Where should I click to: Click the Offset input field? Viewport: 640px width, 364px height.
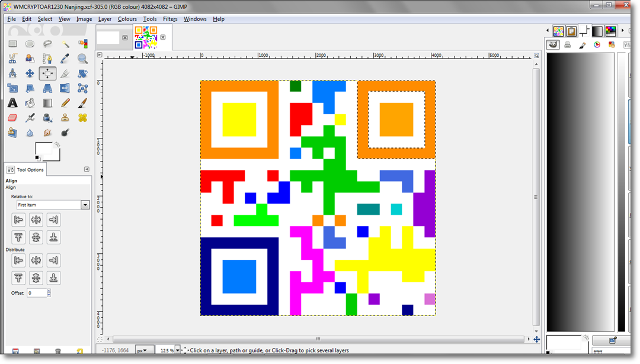point(37,292)
